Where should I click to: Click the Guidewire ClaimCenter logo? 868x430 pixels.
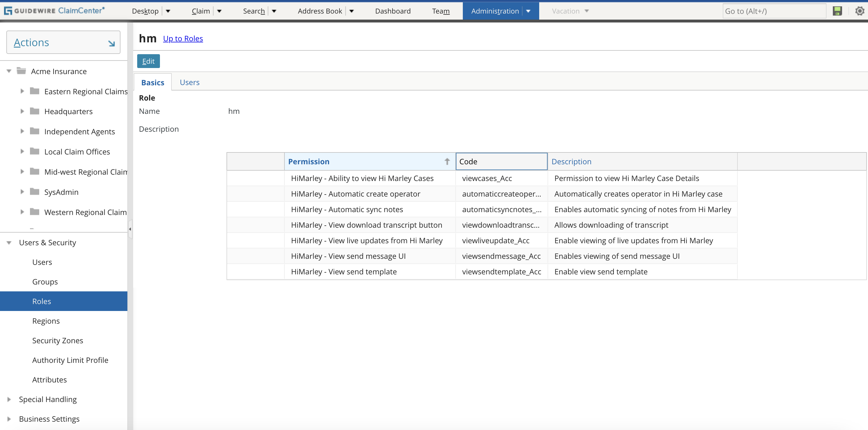coord(54,10)
